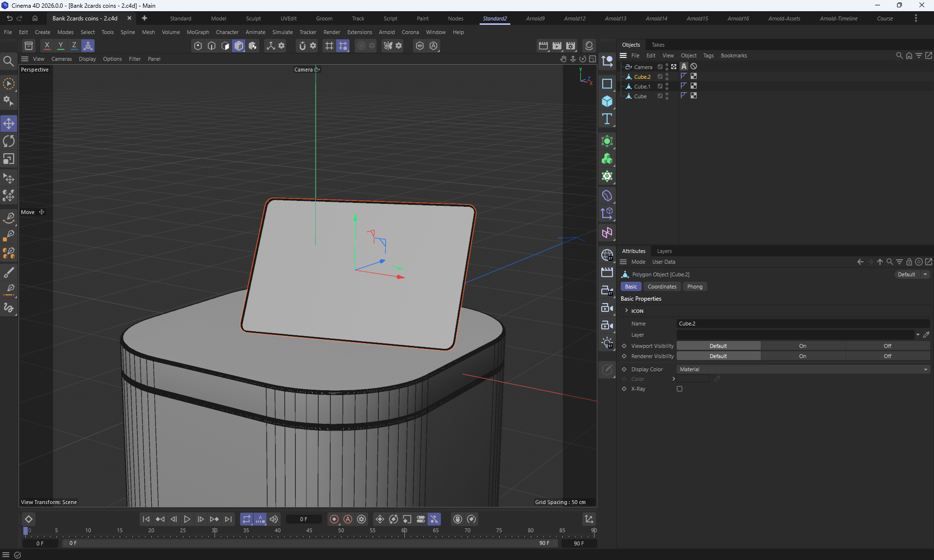934x560 pixels.
Task: Open the Display Color dropdown
Action: [803, 369]
